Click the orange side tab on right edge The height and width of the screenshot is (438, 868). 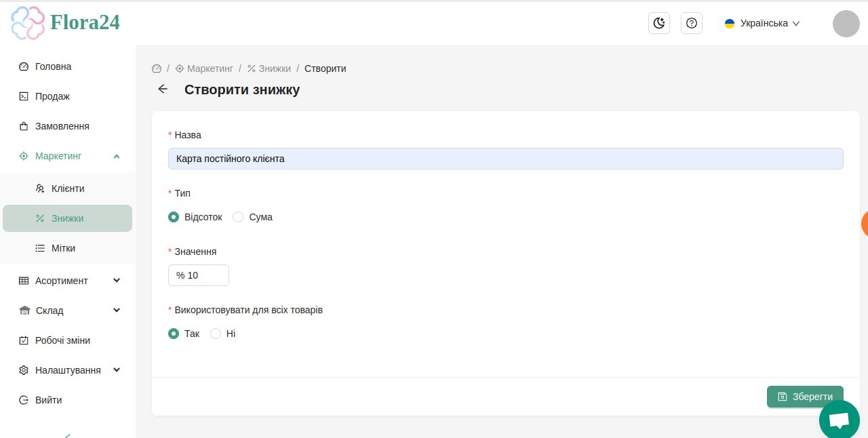coord(865,224)
